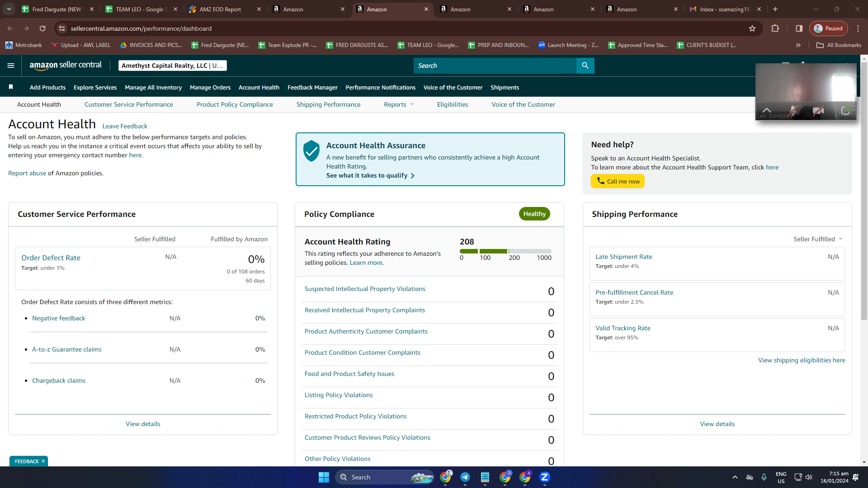Screen dimensions: 868x488
Task: Expand the Zoom overlay caret arrow
Action: coord(767,110)
